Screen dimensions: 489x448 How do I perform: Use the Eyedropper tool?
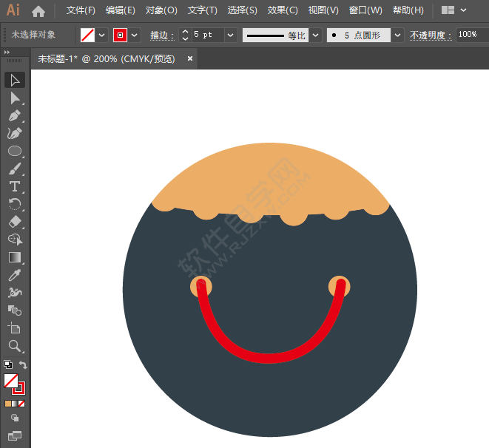point(14,275)
